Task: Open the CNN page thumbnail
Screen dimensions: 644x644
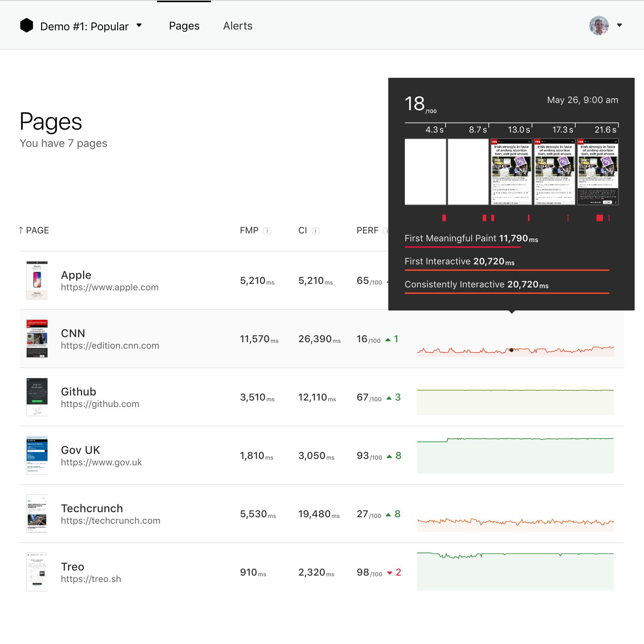Action: pyautogui.click(x=37, y=339)
